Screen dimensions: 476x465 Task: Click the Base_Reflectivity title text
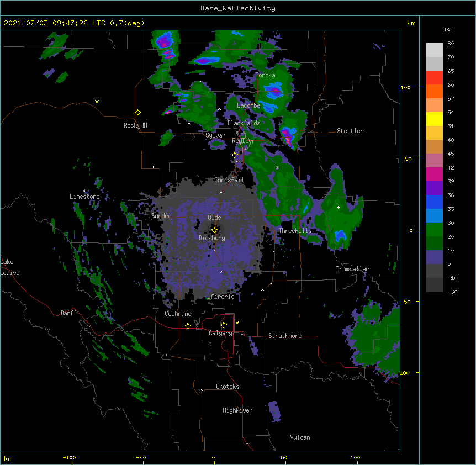click(x=238, y=8)
